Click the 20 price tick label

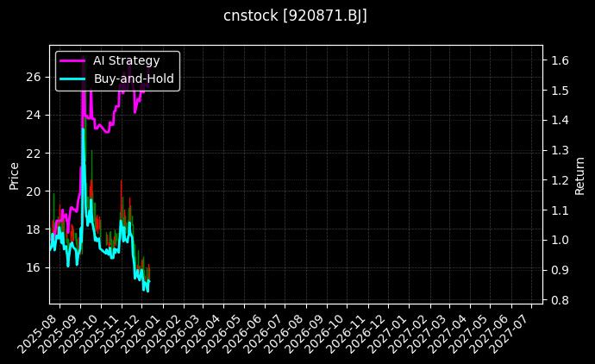click(34, 191)
